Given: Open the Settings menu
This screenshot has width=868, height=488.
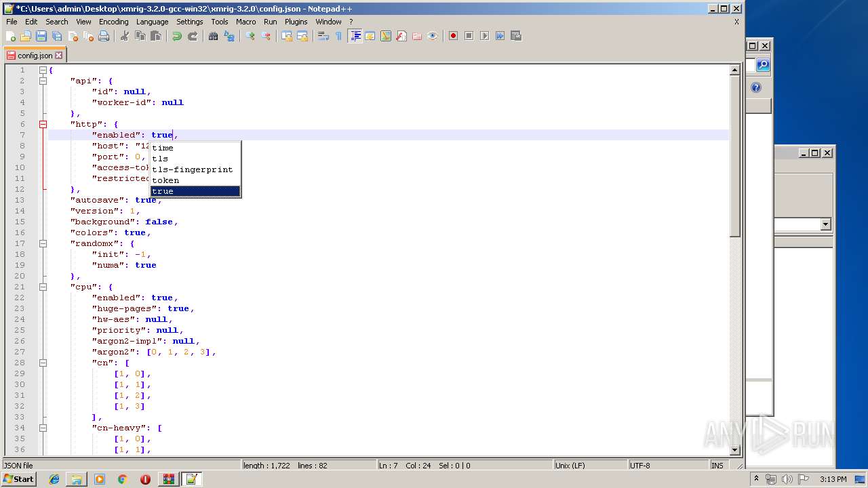Looking at the screenshot, I should click(190, 22).
